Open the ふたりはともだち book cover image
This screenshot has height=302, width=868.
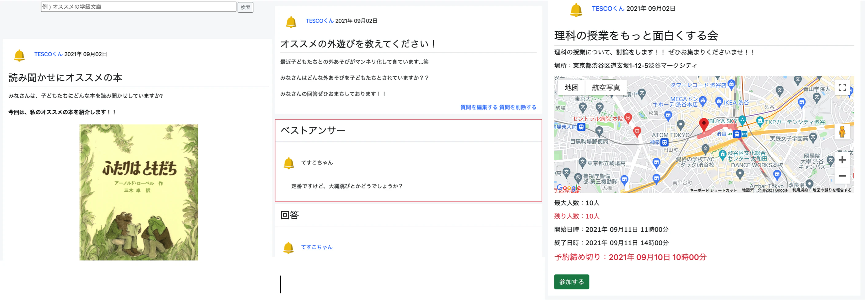(x=139, y=192)
